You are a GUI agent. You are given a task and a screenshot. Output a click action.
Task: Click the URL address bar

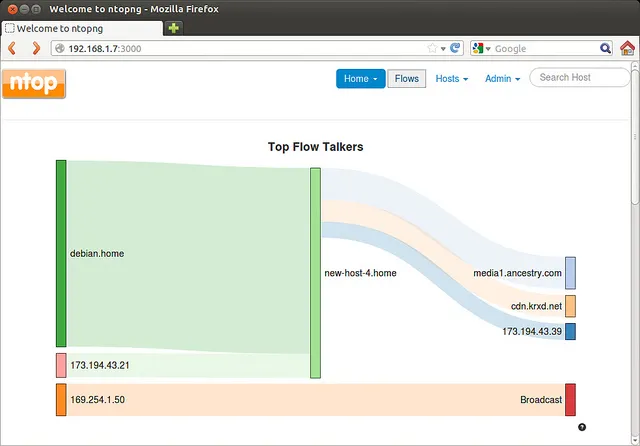[x=240, y=48]
